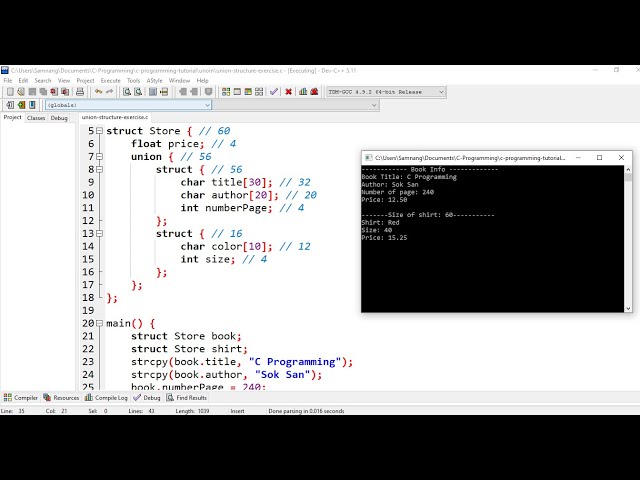Open the Resources bottom panel tab

(61, 398)
